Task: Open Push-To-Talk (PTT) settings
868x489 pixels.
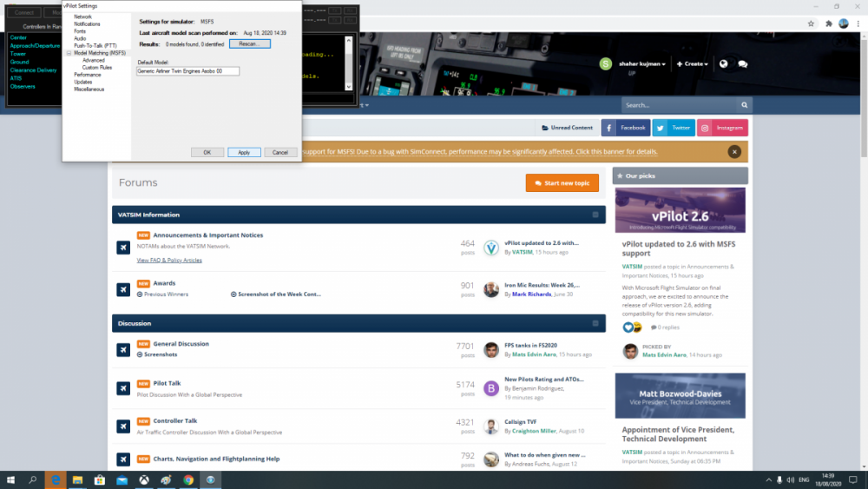Action: [x=95, y=45]
